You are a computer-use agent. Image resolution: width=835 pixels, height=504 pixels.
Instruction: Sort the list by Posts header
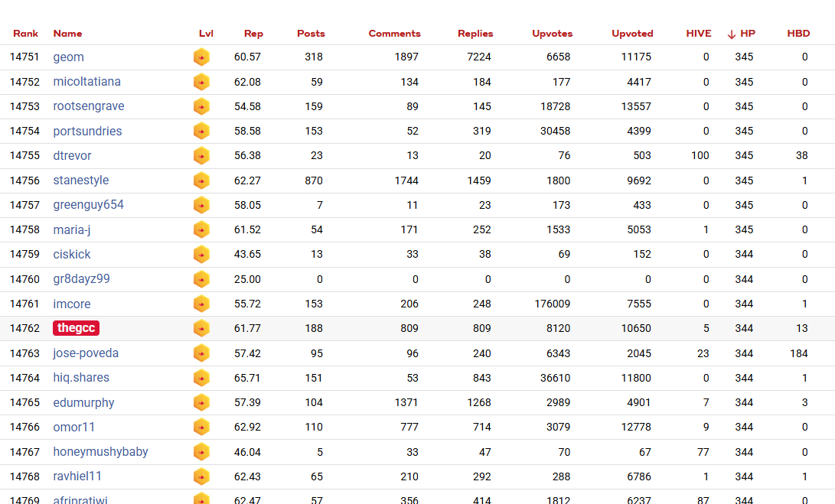pyautogui.click(x=311, y=34)
